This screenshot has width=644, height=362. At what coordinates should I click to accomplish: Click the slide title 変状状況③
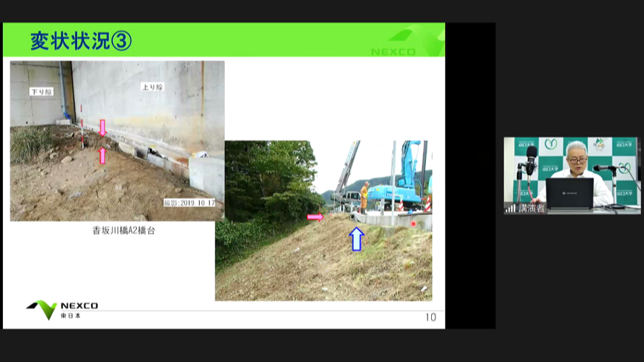(81, 41)
